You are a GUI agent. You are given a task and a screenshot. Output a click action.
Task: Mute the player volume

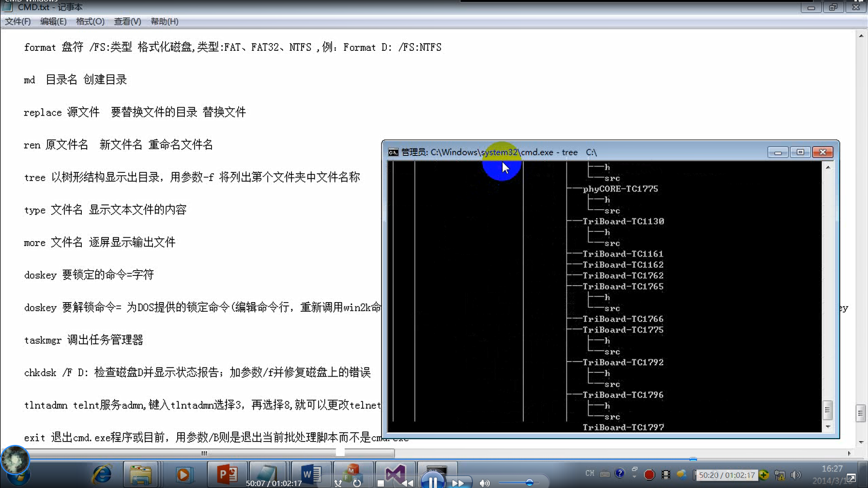(x=484, y=483)
